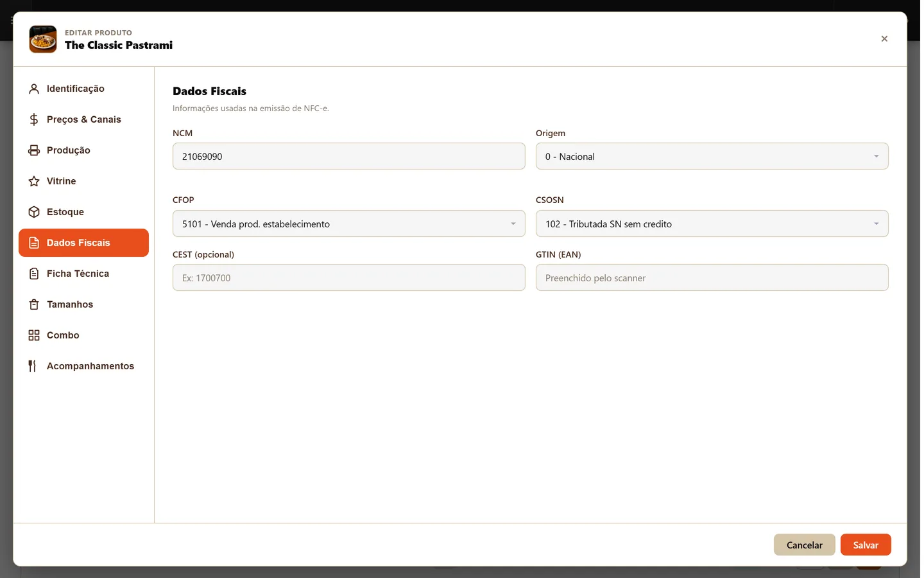Click the dollar sign icon for Preços & Canais
The width and height of the screenshot is (924, 578).
point(34,119)
